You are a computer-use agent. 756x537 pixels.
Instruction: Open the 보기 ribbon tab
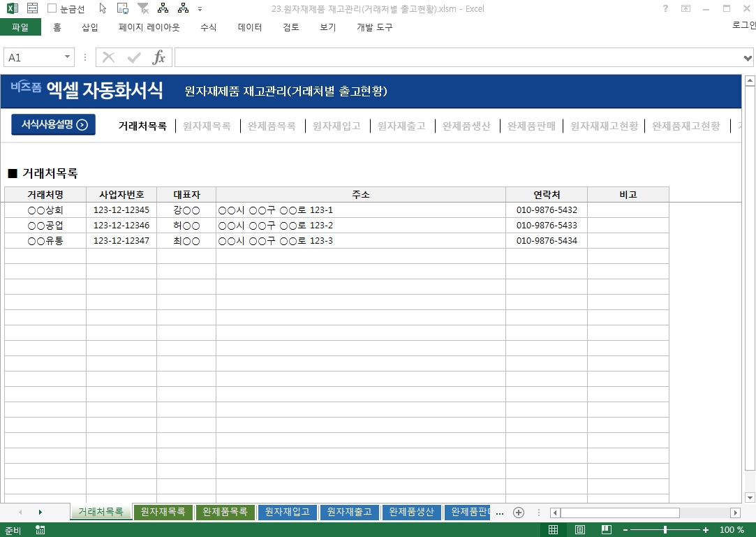coord(328,27)
